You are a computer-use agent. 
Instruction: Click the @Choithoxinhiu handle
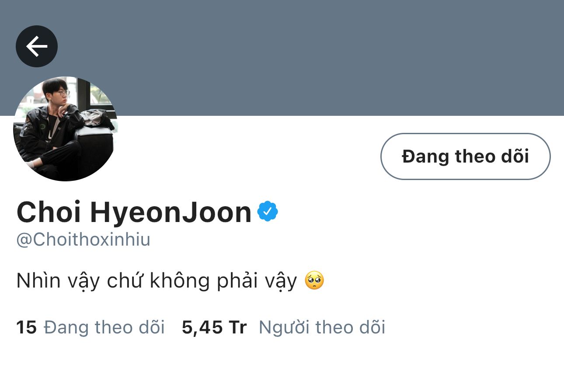pyautogui.click(x=83, y=240)
